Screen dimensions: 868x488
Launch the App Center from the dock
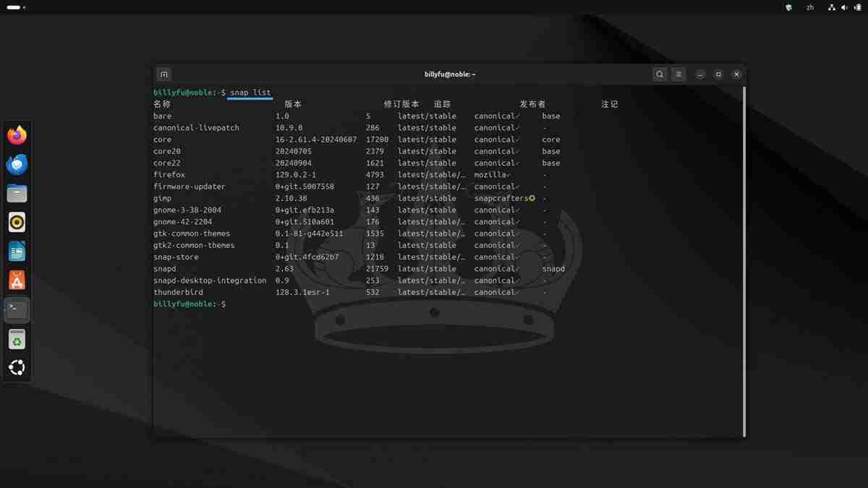(17, 280)
